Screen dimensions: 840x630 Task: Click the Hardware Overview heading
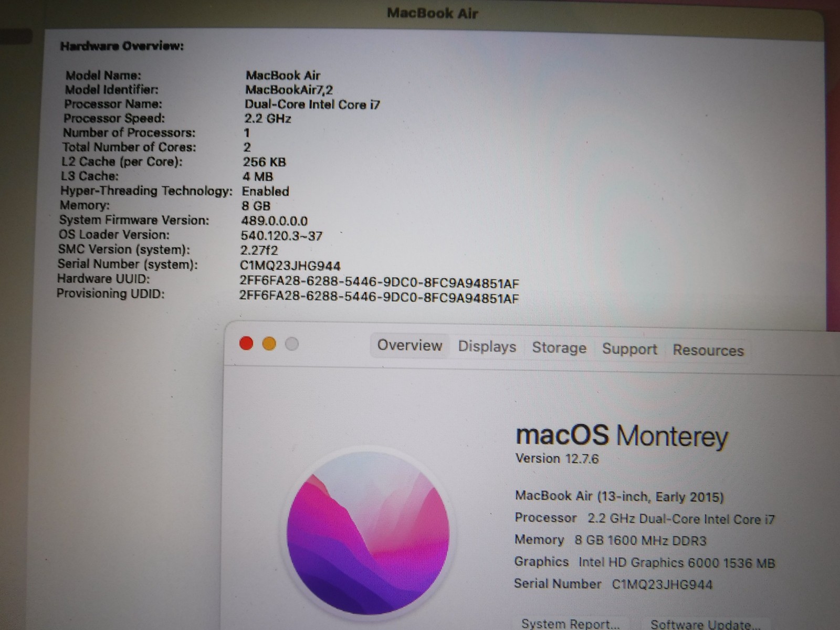[x=122, y=46]
